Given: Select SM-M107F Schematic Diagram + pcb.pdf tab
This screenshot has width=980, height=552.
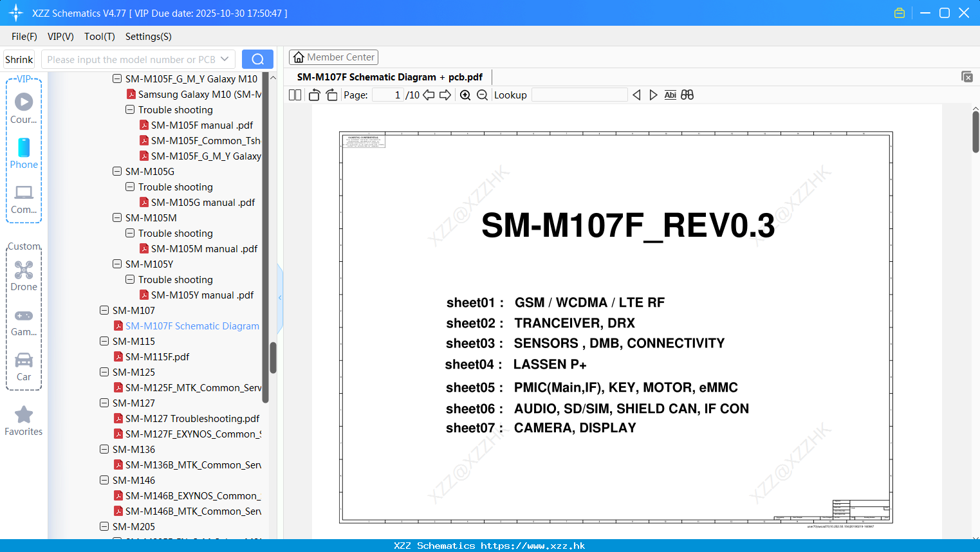Looking at the screenshot, I should coord(390,77).
